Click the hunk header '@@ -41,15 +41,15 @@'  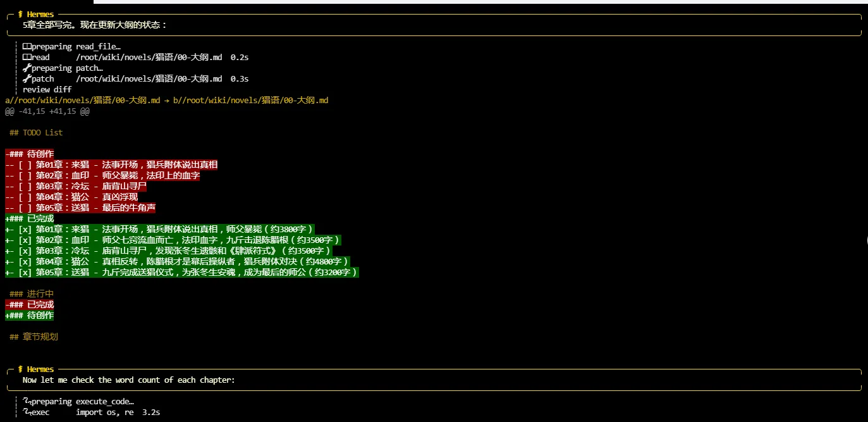tap(47, 111)
